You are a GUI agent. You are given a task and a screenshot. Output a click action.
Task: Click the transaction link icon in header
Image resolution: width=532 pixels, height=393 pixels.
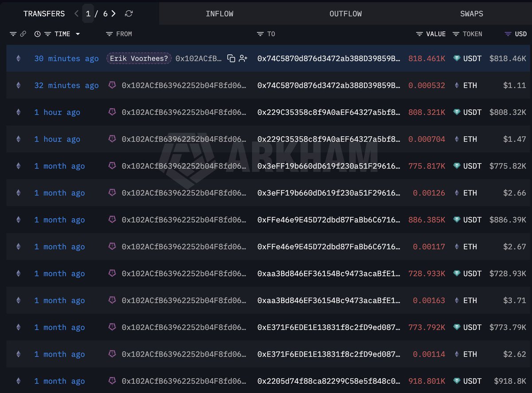23,34
